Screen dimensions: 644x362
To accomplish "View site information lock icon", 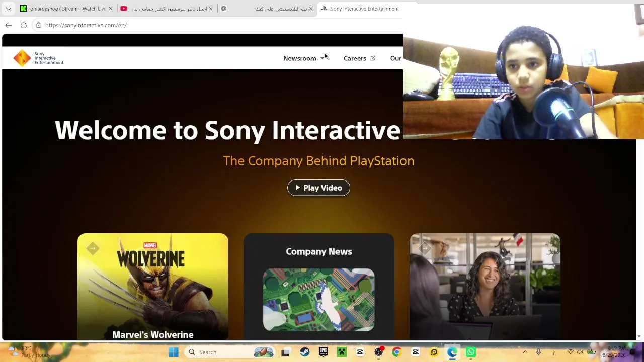I will tap(38, 25).
